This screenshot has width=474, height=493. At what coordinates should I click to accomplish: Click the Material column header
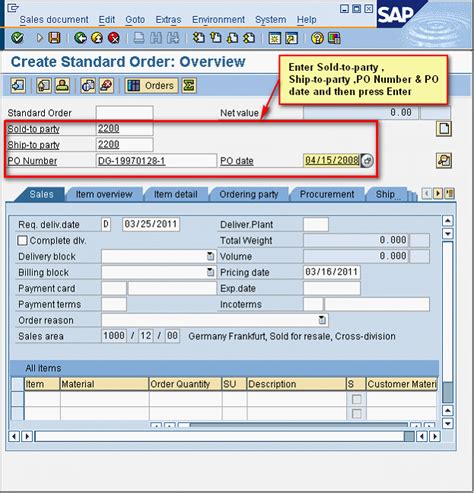click(104, 384)
